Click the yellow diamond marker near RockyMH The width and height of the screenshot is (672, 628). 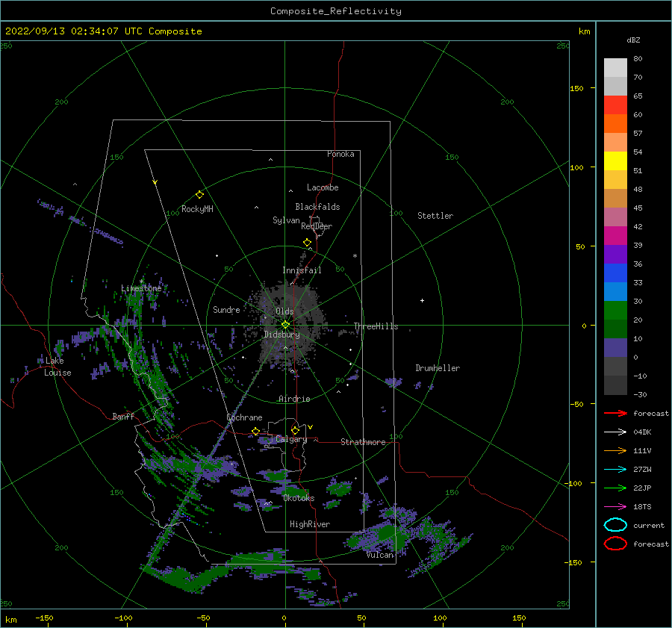(199, 195)
